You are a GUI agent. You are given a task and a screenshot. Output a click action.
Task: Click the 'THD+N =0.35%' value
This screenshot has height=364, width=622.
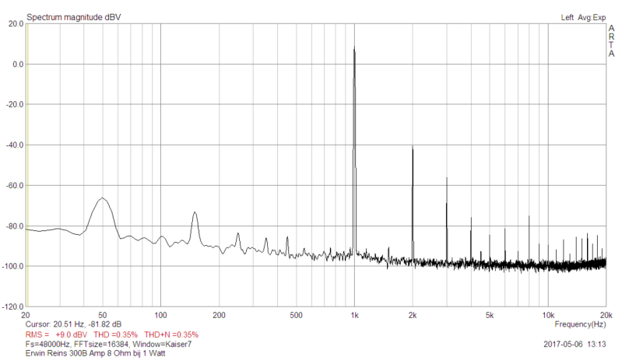(171, 334)
